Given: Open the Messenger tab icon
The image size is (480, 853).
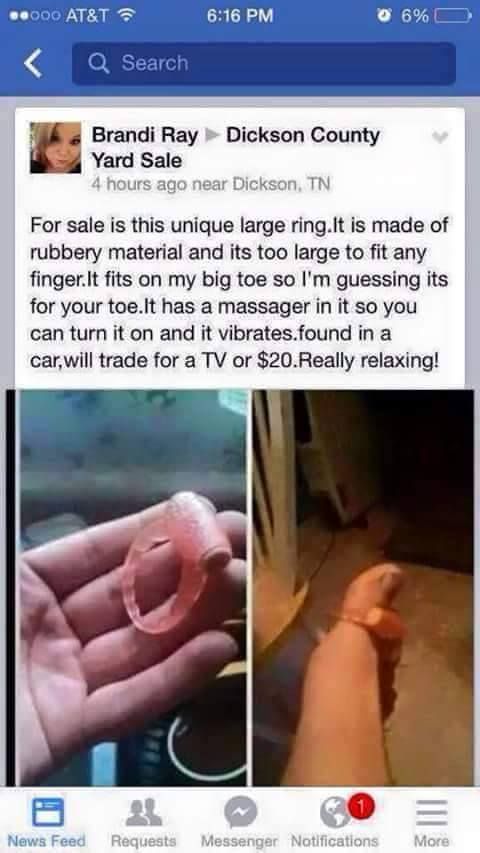Looking at the screenshot, I should (240, 812).
